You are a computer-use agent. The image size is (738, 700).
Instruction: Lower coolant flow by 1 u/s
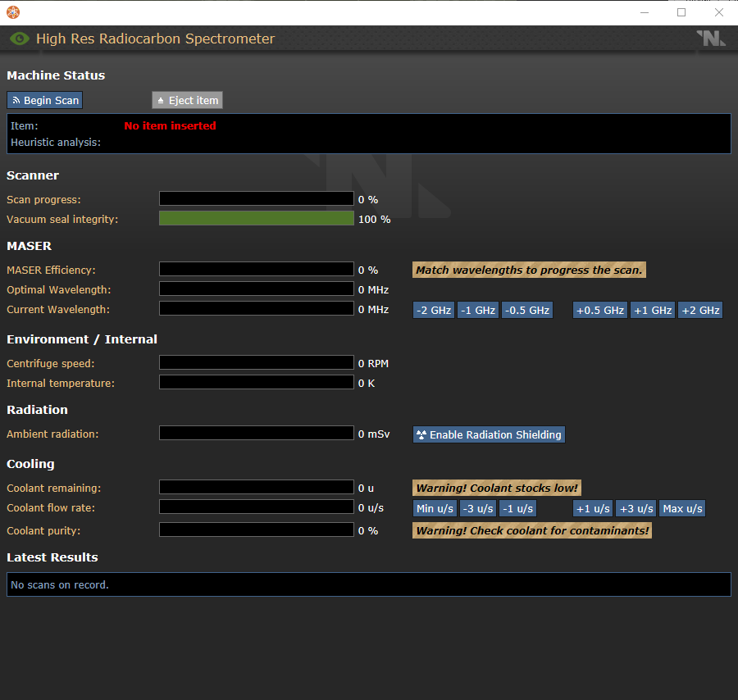pyautogui.click(x=517, y=508)
